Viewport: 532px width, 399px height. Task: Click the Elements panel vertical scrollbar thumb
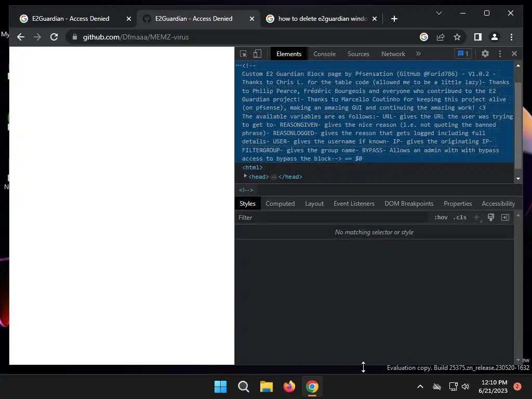tap(518, 126)
